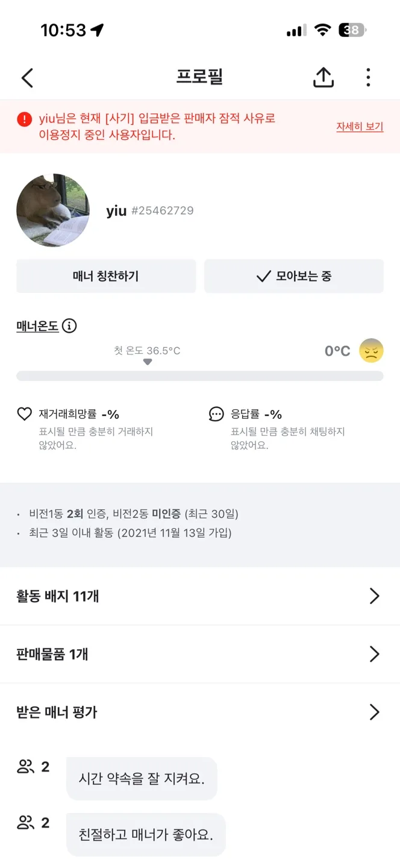The width and height of the screenshot is (400, 868).
Task: Expand the 활동 배지 11개 row
Action: 374,596
